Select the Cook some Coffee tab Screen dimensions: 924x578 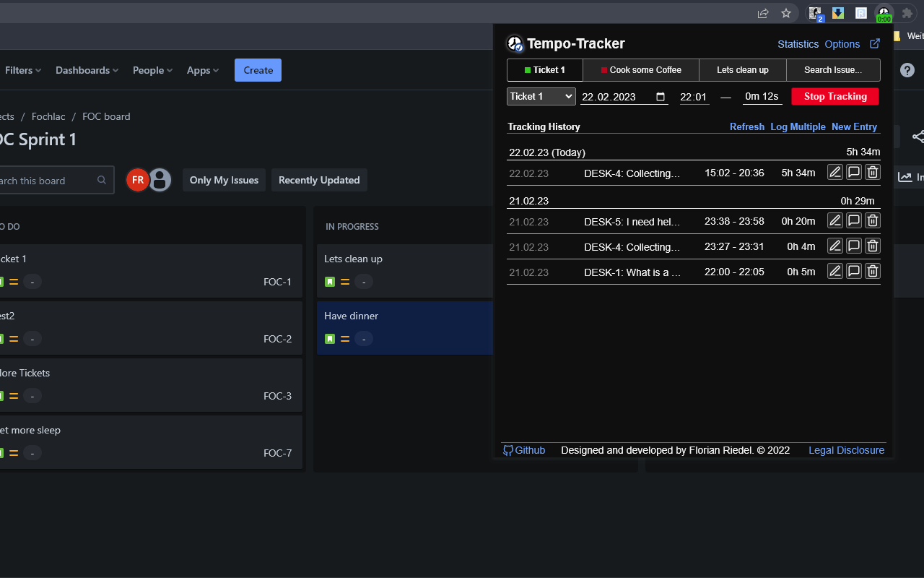[641, 70]
